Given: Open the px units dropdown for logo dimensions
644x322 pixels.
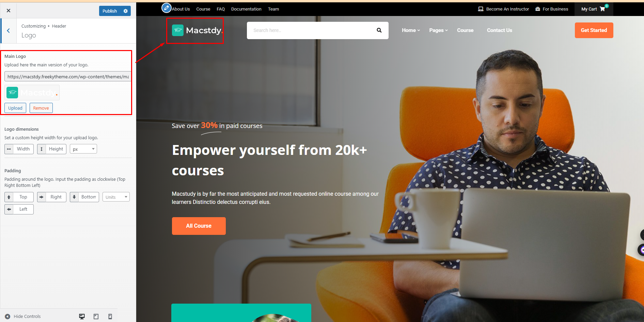Looking at the screenshot, I should pos(83,149).
